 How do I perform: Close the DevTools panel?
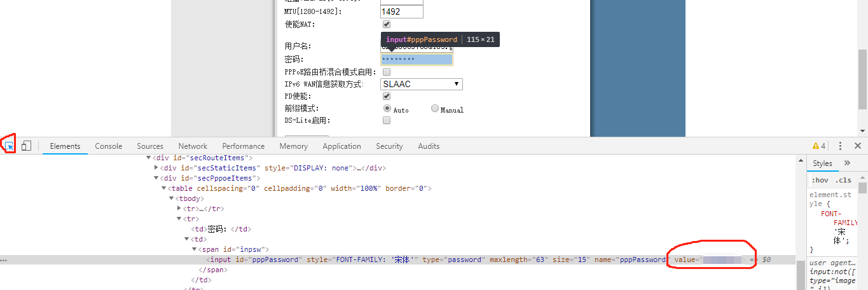click(857, 146)
